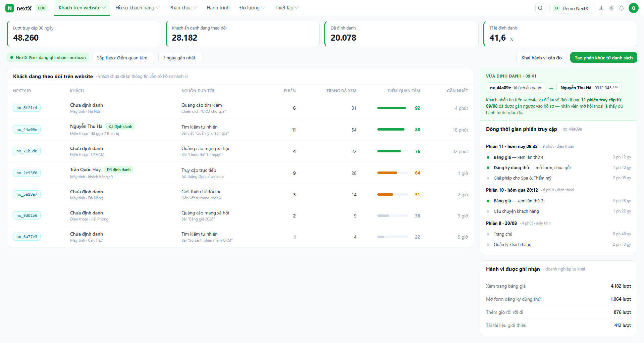Toggle the light/dark theme sun icon
The image size is (644, 343).
coord(611,8)
